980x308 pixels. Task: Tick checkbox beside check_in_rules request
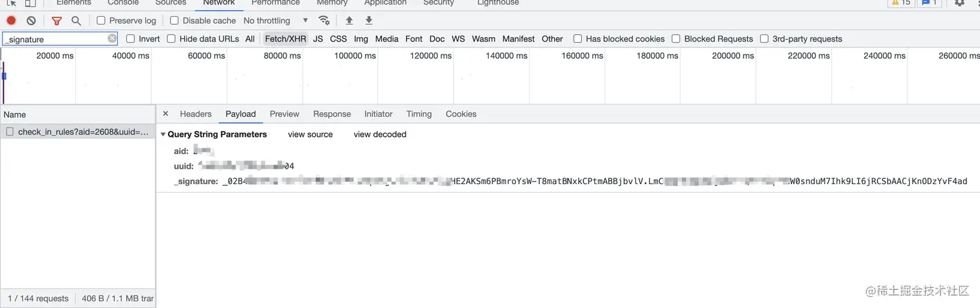10,132
